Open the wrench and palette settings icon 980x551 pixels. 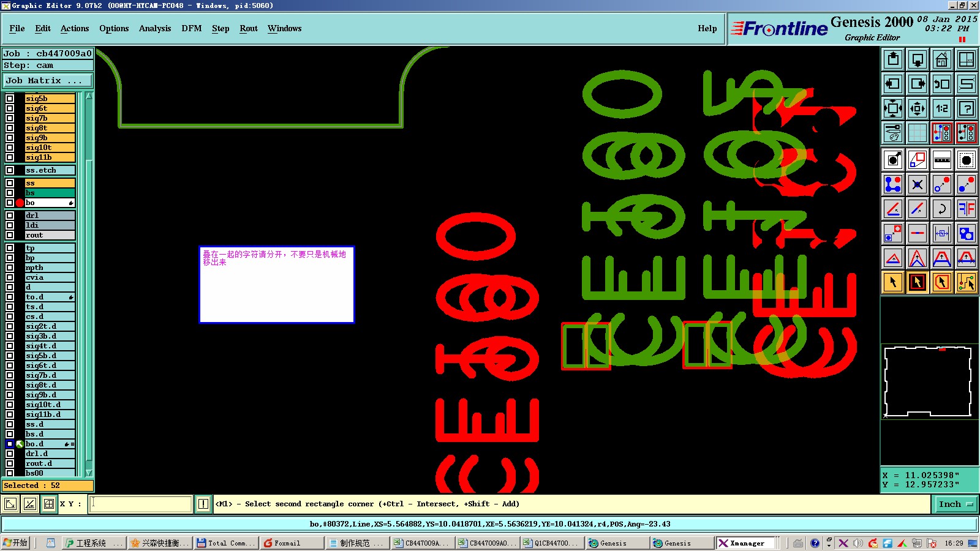(893, 133)
